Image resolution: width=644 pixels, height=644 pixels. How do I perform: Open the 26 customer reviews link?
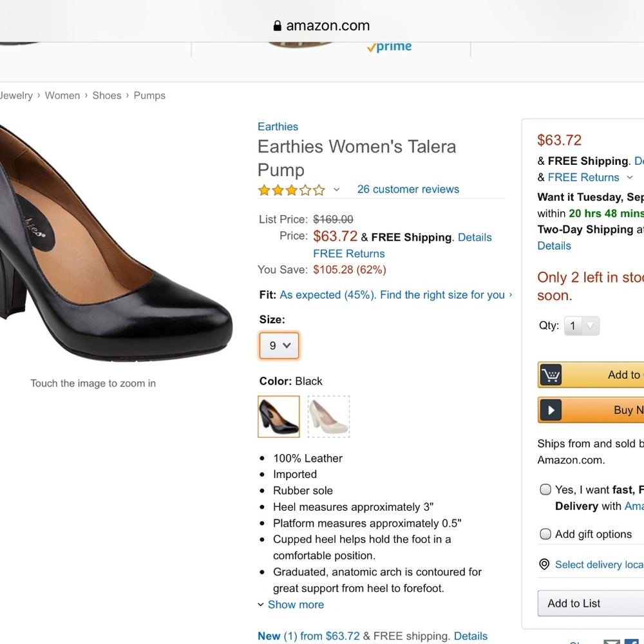coord(408,189)
